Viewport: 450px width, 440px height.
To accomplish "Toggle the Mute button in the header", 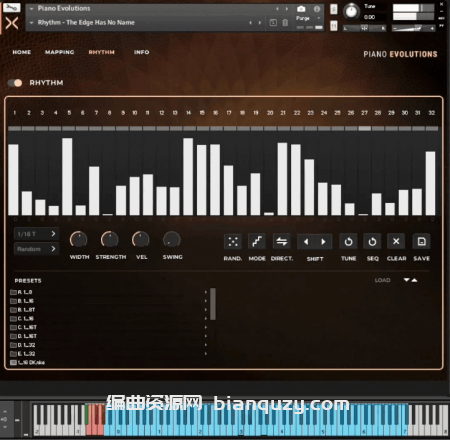I will click(x=334, y=26).
